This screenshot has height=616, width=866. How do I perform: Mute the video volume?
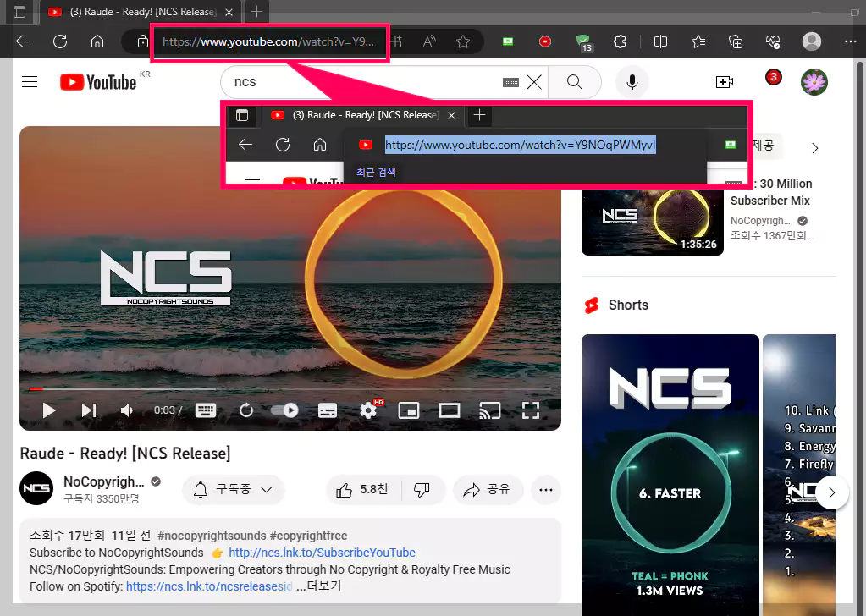point(127,410)
